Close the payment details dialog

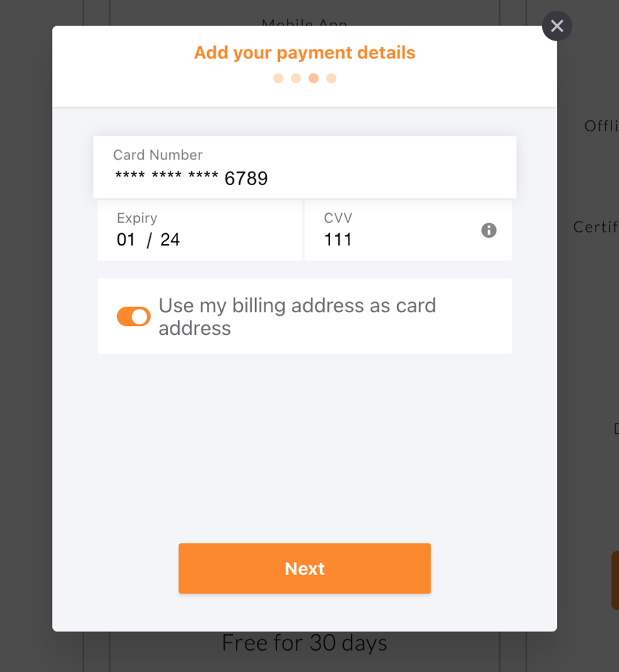coord(557,26)
